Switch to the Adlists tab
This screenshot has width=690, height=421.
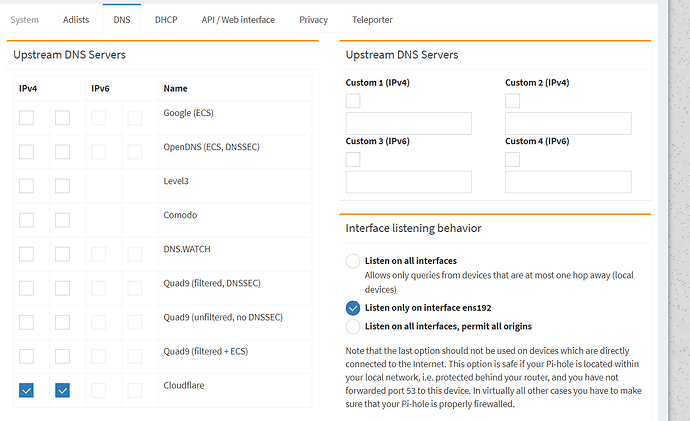click(x=76, y=19)
